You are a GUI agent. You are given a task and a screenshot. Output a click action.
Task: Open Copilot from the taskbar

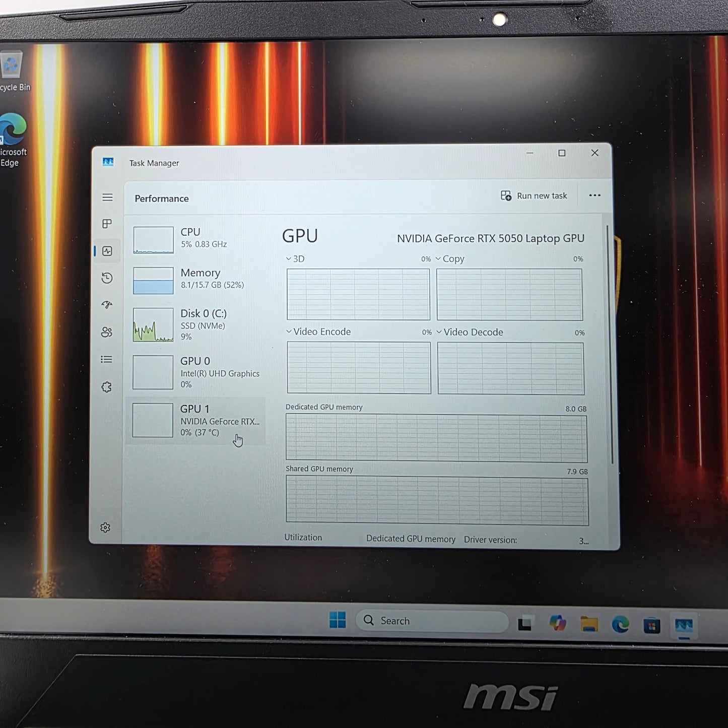click(x=557, y=623)
